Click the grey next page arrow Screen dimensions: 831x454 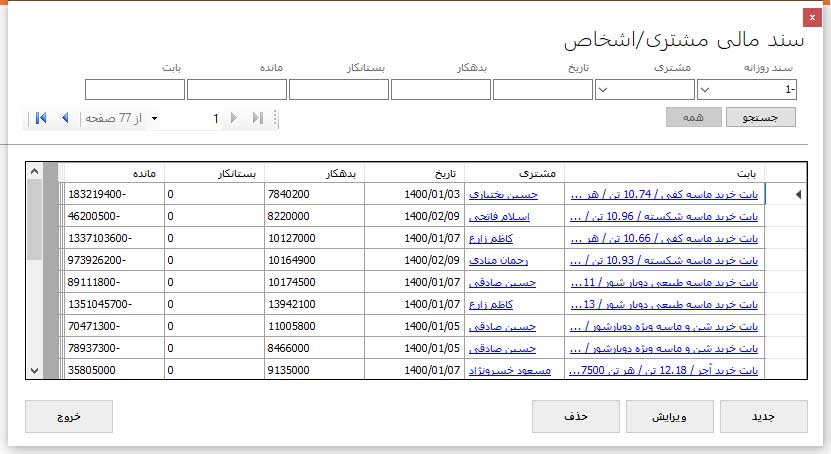[235, 118]
